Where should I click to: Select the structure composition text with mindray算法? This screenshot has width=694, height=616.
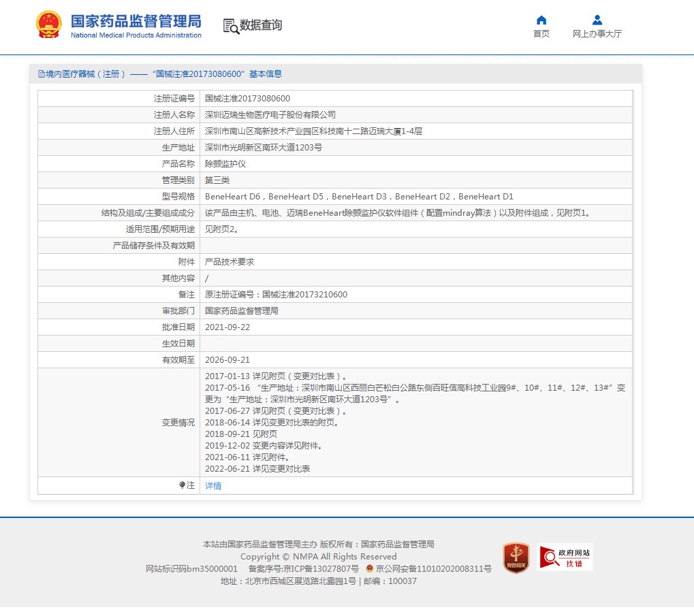click(398, 213)
